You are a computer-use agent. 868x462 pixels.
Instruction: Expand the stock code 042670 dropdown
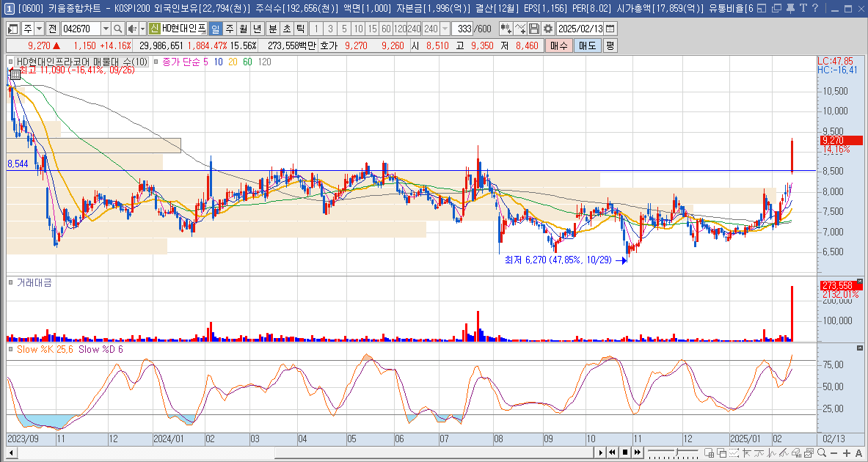point(106,29)
